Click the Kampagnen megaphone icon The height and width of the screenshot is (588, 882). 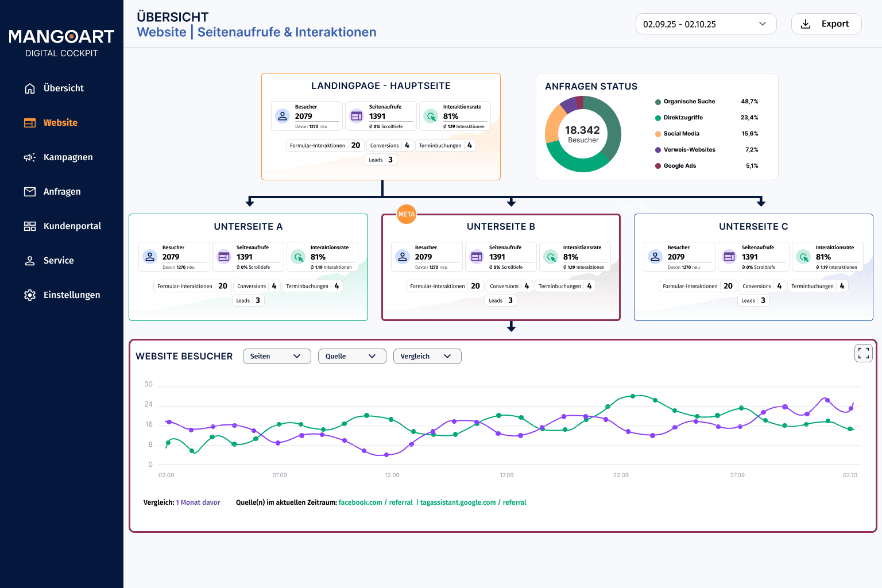point(30,157)
